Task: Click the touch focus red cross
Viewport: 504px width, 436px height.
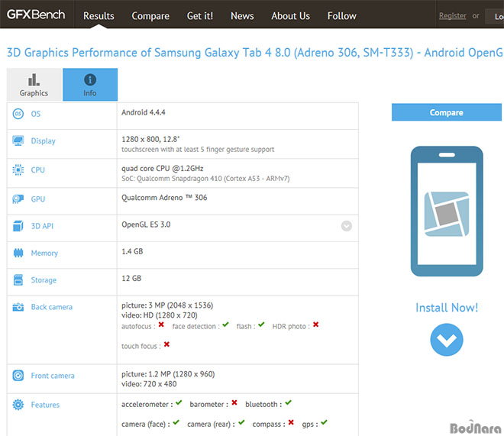Action: click(166, 344)
